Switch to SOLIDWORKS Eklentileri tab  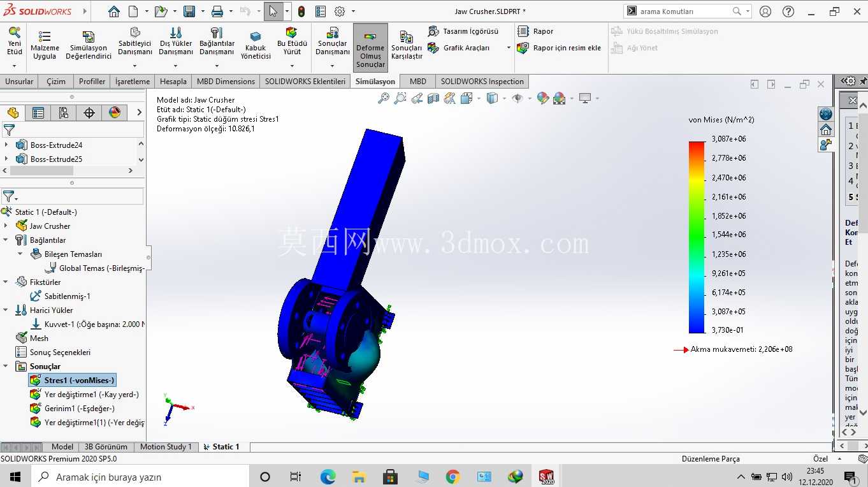pos(305,81)
